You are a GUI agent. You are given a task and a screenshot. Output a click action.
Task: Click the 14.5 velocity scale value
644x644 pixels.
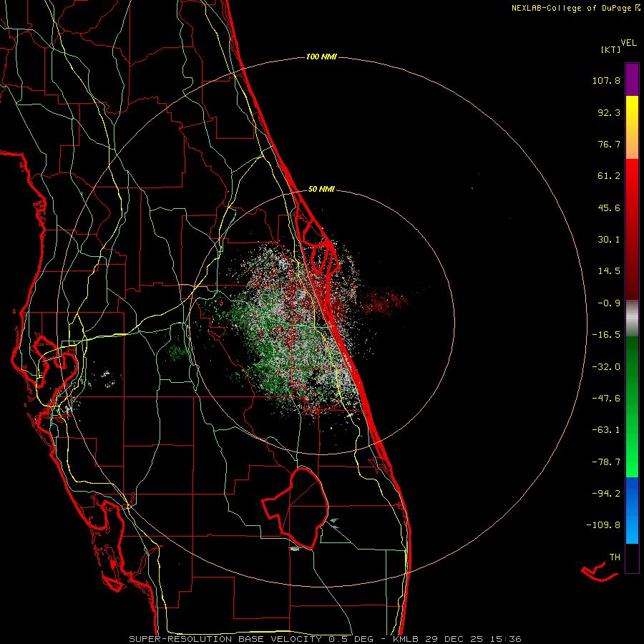click(609, 271)
